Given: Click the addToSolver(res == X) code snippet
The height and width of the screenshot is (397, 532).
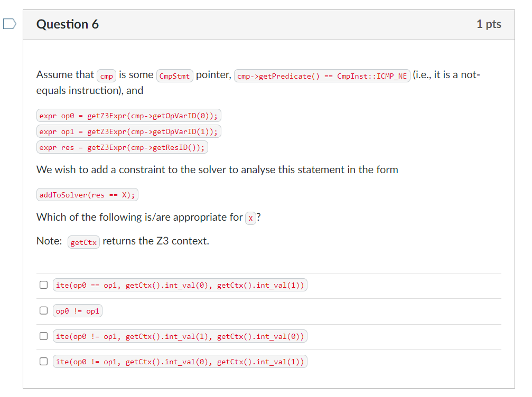Looking at the screenshot, I should (87, 195).
